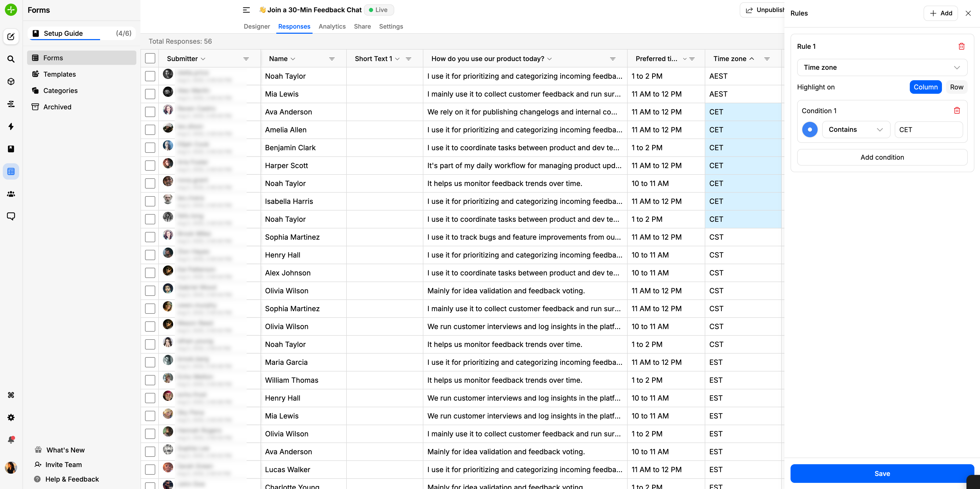Add a new rule with Add button

coord(940,13)
